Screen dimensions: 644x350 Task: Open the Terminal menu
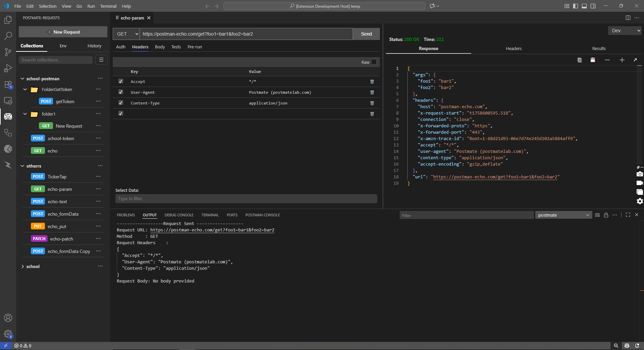(108, 6)
